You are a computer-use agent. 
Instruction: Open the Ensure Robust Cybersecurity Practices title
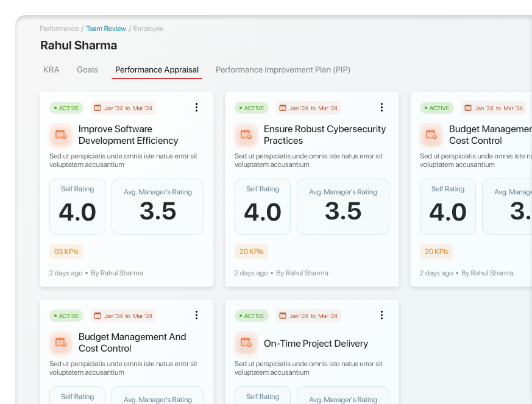coord(325,135)
